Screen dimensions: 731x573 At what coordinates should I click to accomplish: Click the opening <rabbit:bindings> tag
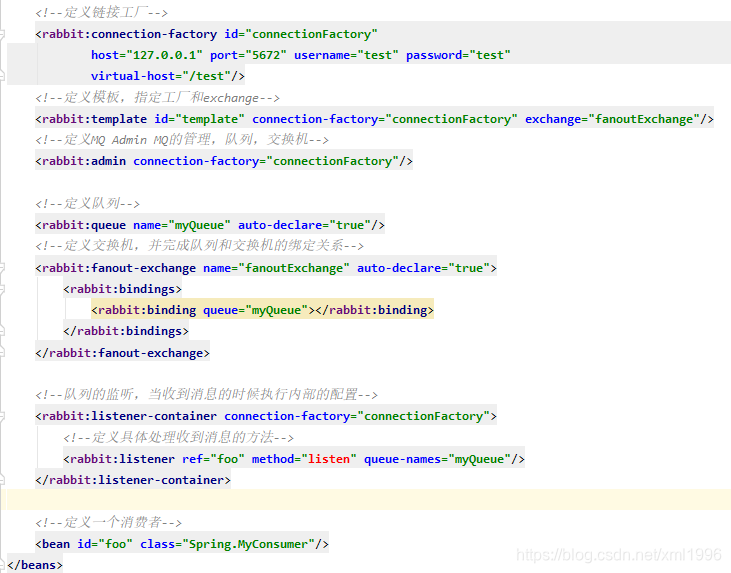coord(123,289)
